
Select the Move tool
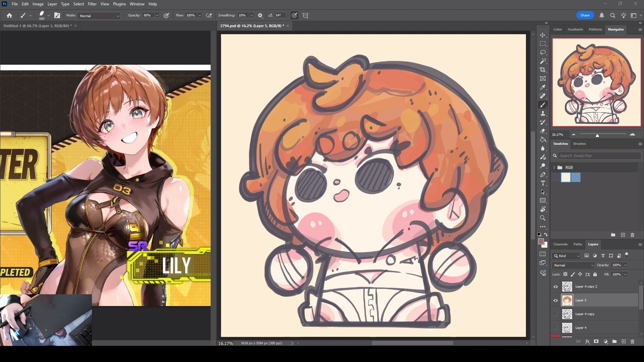coord(543,35)
